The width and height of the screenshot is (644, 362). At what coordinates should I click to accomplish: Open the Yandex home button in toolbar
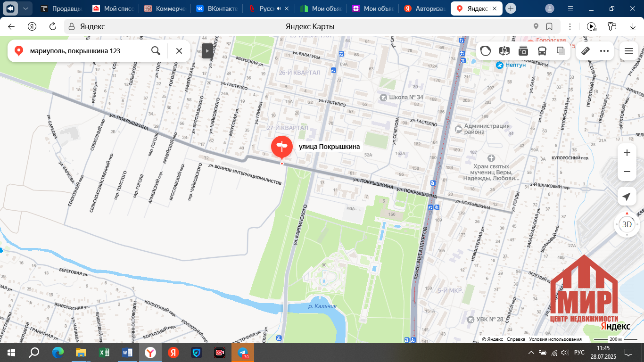tap(32, 26)
